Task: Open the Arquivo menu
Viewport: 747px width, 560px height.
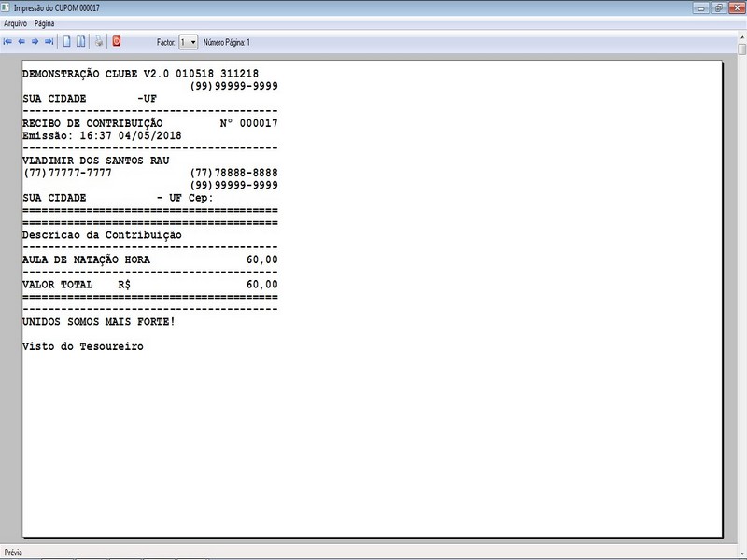Action: pos(16,21)
